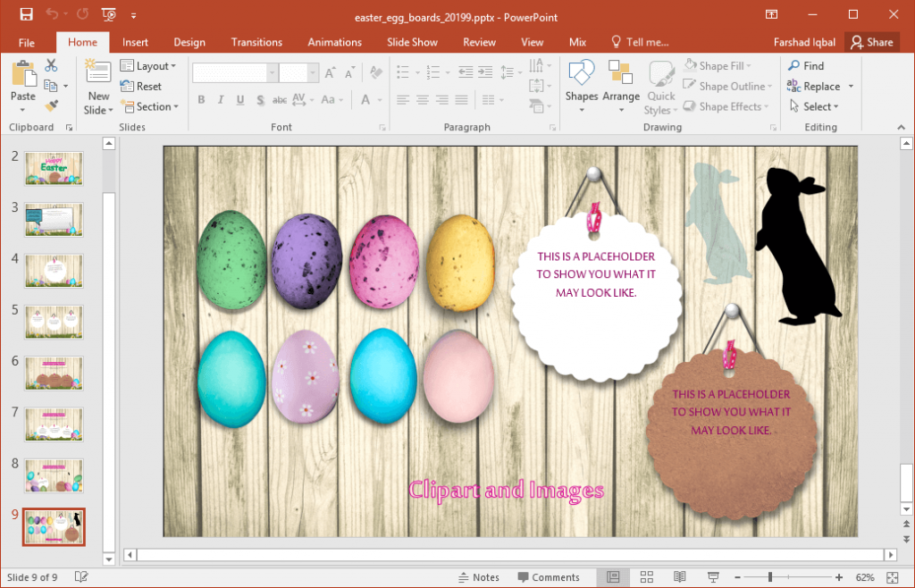Toggle the bulleted list

point(404,72)
